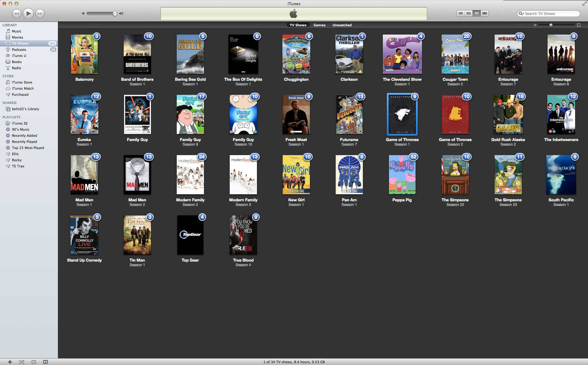This screenshot has height=365, width=588.
Task: Select the Genres tab
Action: point(319,25)
